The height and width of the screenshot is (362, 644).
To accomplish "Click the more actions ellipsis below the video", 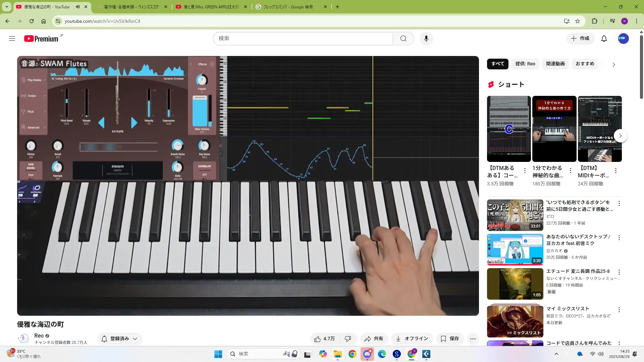I will [x=473, y=339].
